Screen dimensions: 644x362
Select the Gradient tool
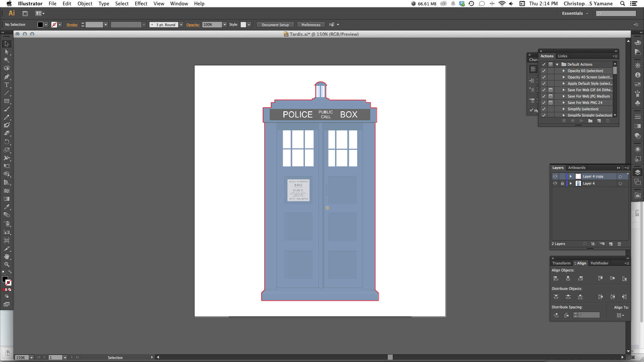pyautogui.click(x=6, y=199)
